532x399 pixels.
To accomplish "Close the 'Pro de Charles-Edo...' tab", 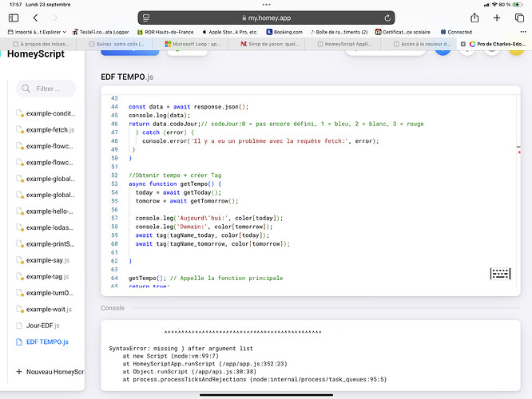I will pos(463,44).
